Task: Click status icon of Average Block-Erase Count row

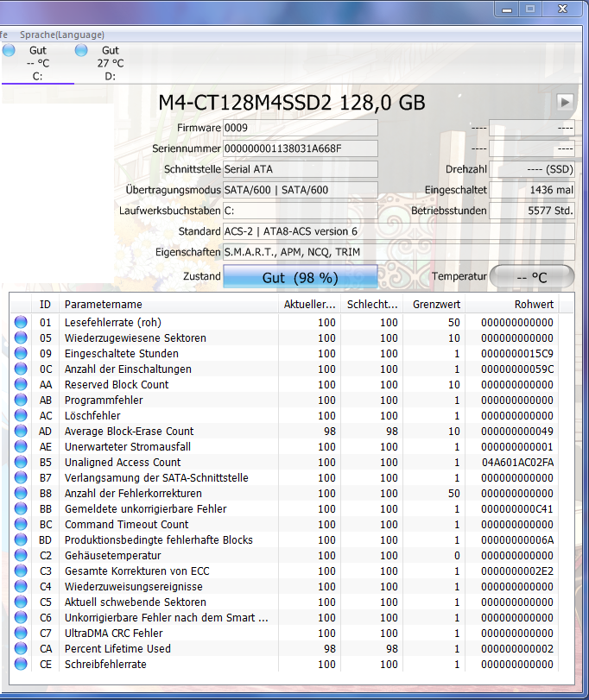Action: (x=21, y=432)
